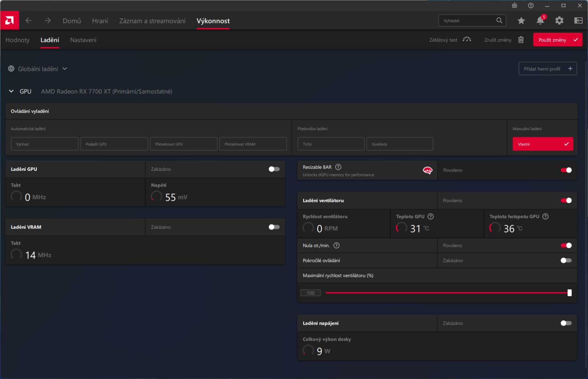Open Nula ot./min. help icon

tap(336, 245)
